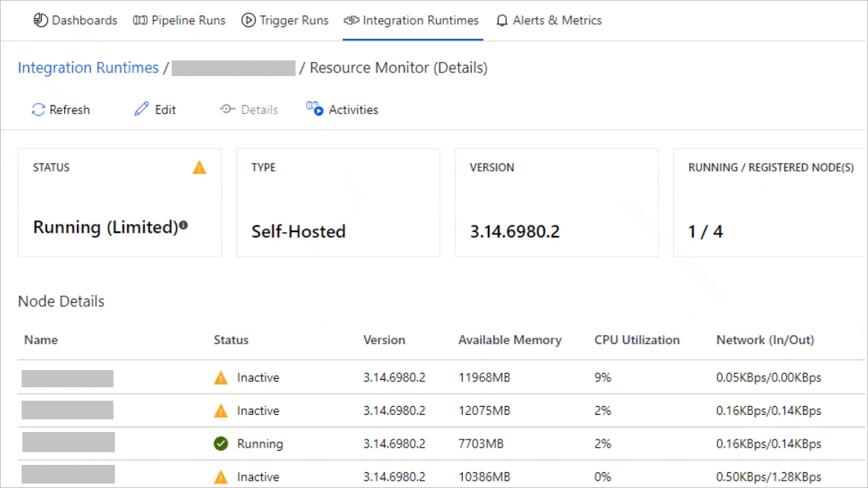The width and height of the screenshot is (868, 488).
Task: Click the Refresh icon in the toolbar
Action: coord(37,109)
